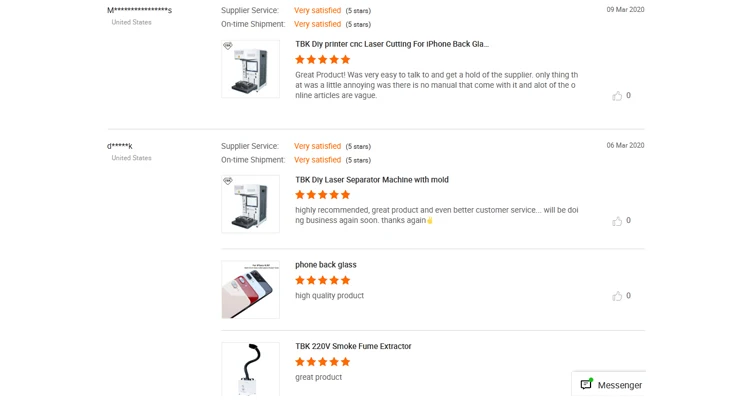
Task: Open TBK Diy printer cnc Laser Cutting product link
Action: (391, 44)
